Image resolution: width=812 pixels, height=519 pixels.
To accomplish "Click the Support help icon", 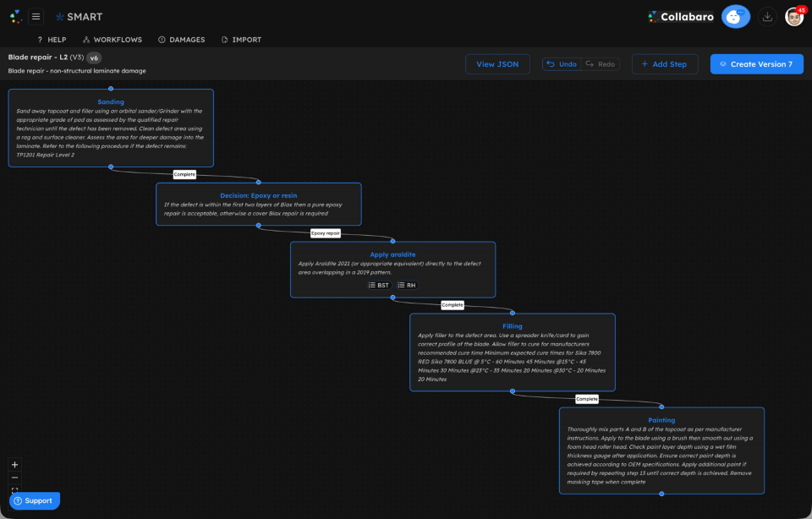I will pyautogui.click(x=17, y=500).
